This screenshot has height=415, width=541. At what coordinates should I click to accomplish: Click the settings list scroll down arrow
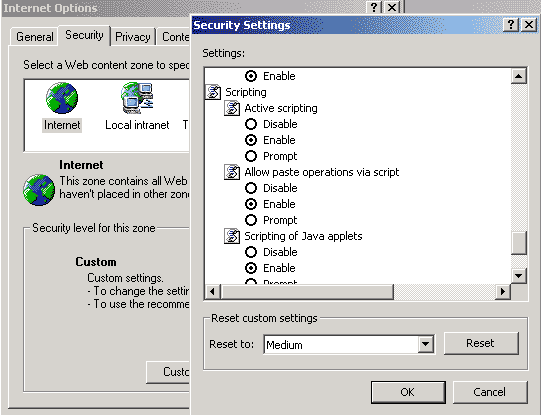click(518, 276)
